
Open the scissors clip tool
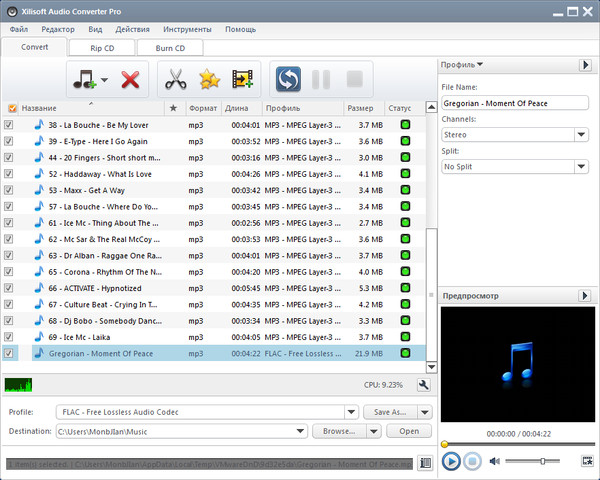coord(177,79)
